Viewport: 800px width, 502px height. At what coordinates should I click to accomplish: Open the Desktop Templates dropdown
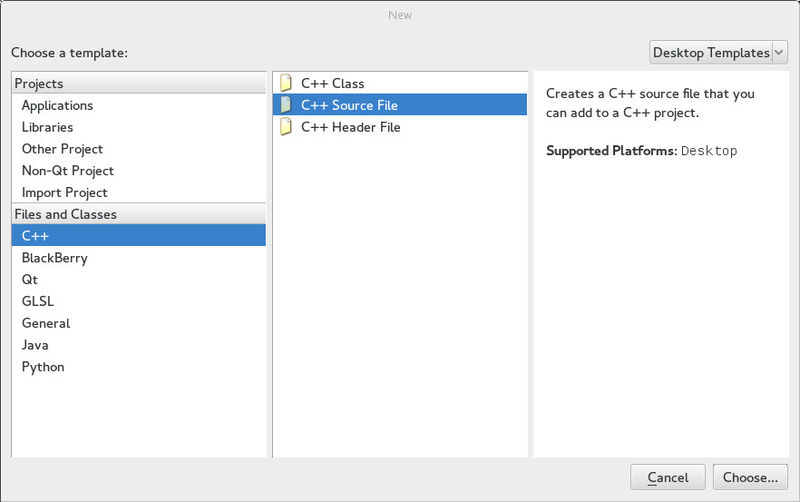(x=718, y=53)
